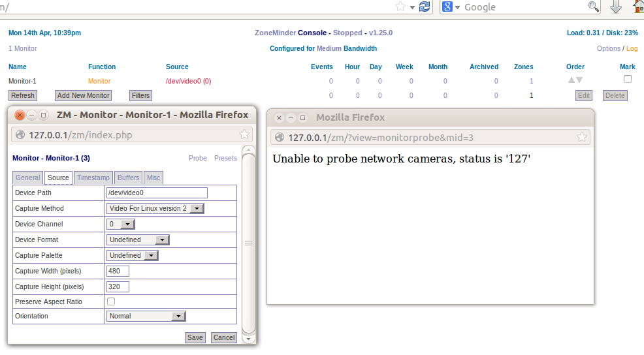644x355 pixels.
Task: Move Monitor-1 down with order arrow
Action: 579,80
